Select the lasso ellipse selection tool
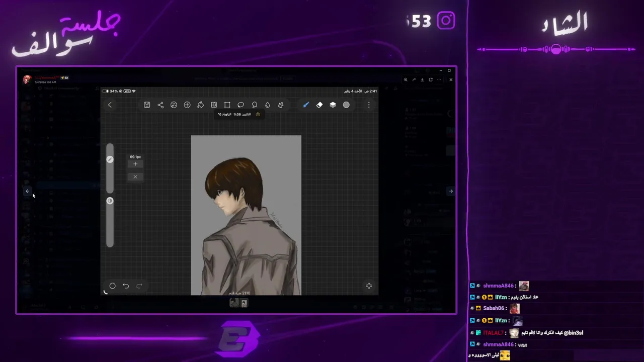This screenshot has width=644, height=362. (240, 105)
